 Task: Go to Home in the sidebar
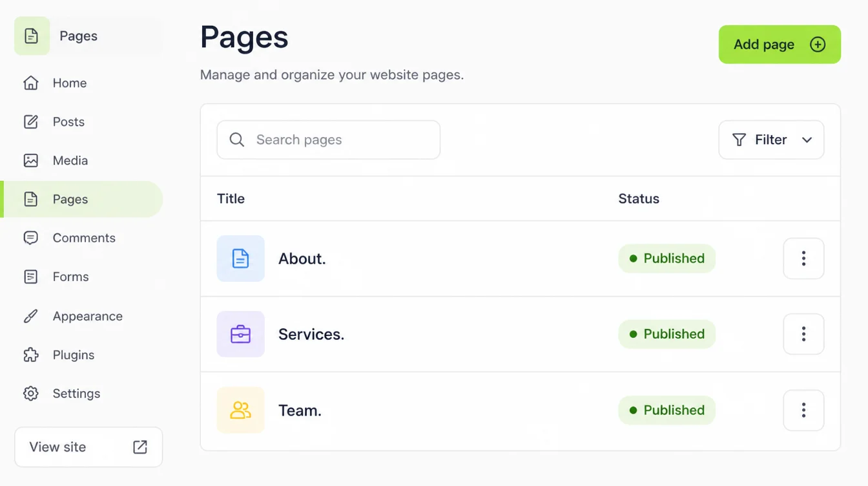tap(82, 83)
